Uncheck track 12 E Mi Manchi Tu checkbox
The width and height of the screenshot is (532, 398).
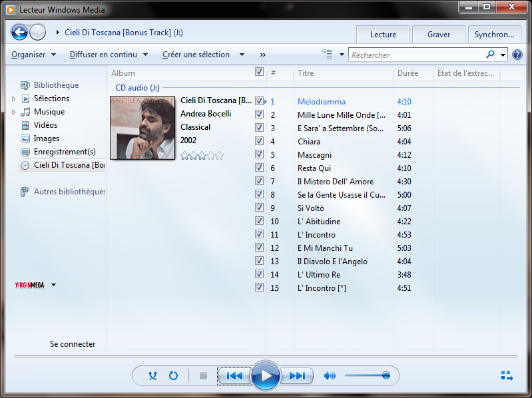(259, 248)
